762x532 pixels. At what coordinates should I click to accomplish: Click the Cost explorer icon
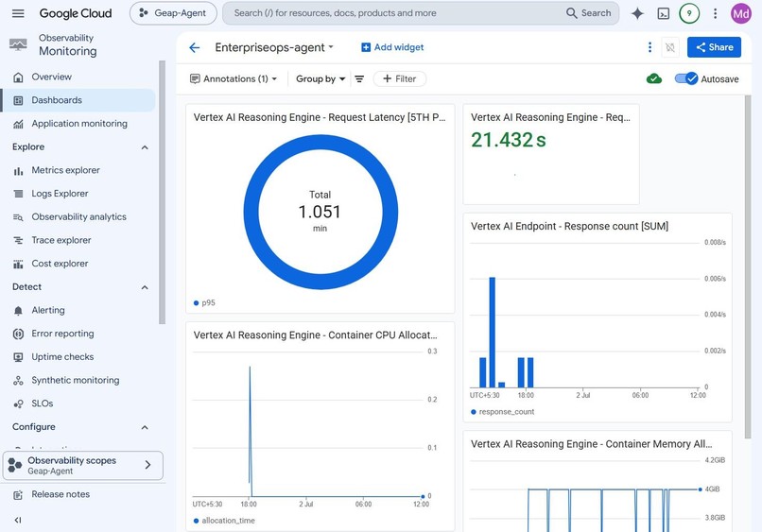[x=18, y=264]
